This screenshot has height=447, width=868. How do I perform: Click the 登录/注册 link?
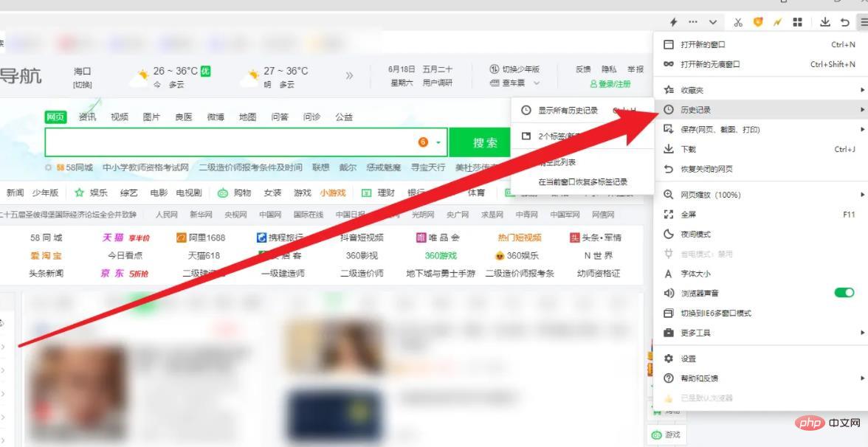click(x=610, y=84)
